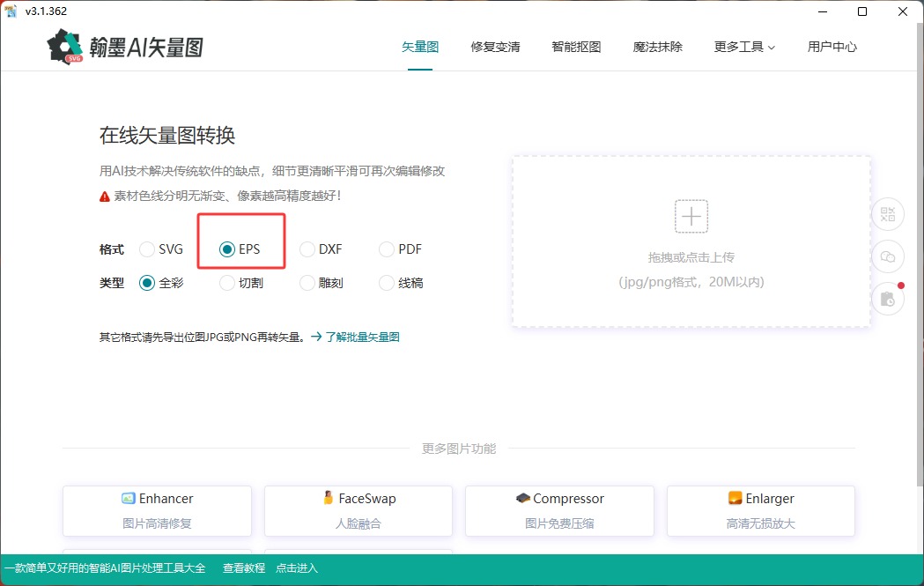Launch the Compressor image compression tool
Screen dimensions: 924x586
(x=559, y=511)
